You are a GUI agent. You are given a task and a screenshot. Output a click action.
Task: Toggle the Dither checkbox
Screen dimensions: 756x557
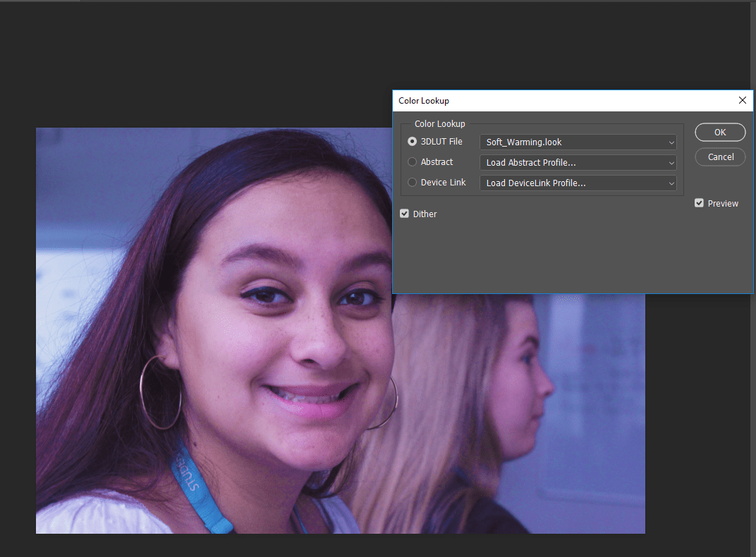[405, 214]
